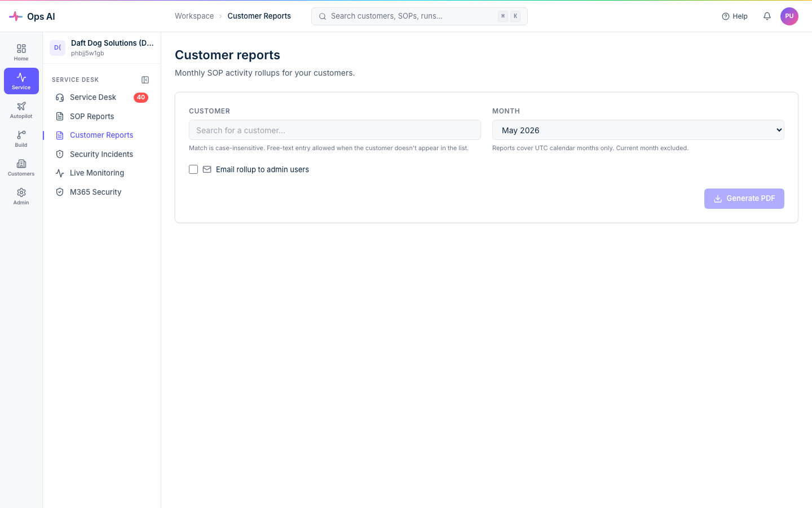
Task: Click the phbjj5w1gb workspace ID text
Action: tap(87, 54)
